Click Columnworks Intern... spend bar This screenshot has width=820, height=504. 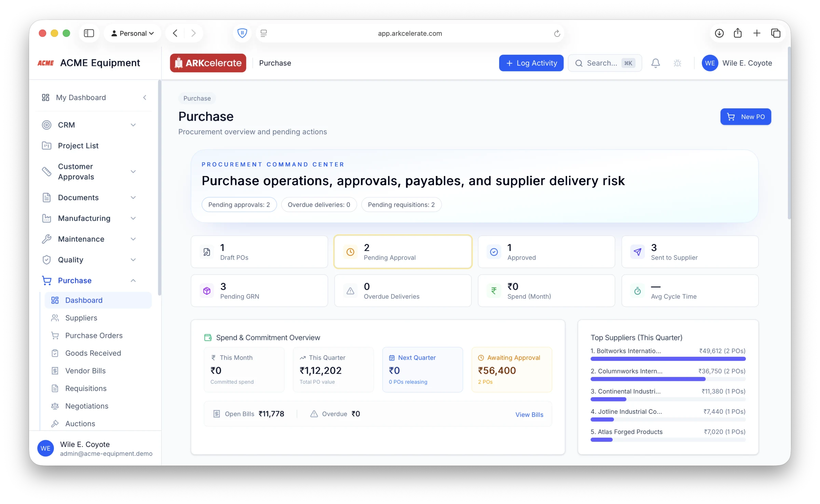668,379
